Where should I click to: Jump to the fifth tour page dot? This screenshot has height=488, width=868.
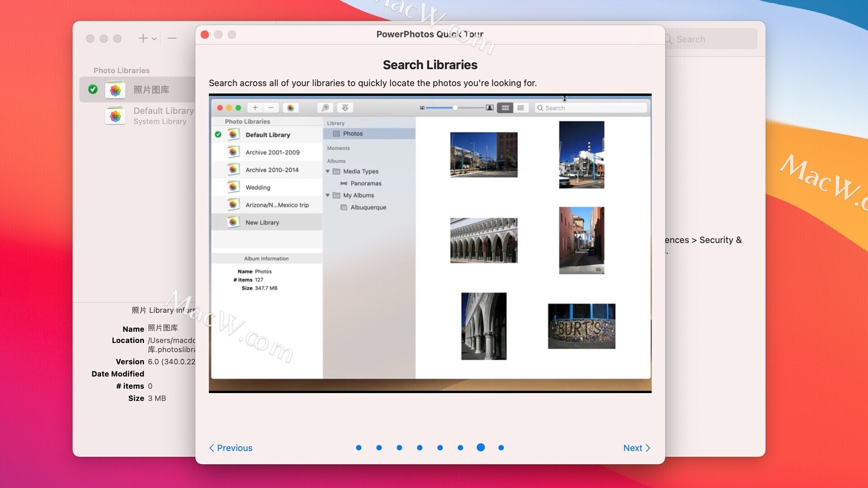click(440, 448)
